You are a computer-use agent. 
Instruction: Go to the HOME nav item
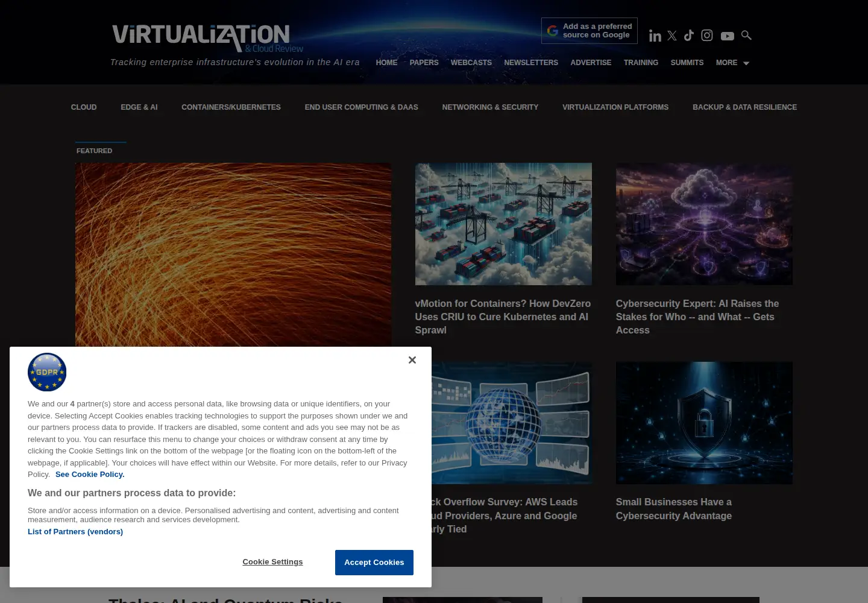point(386,63)
